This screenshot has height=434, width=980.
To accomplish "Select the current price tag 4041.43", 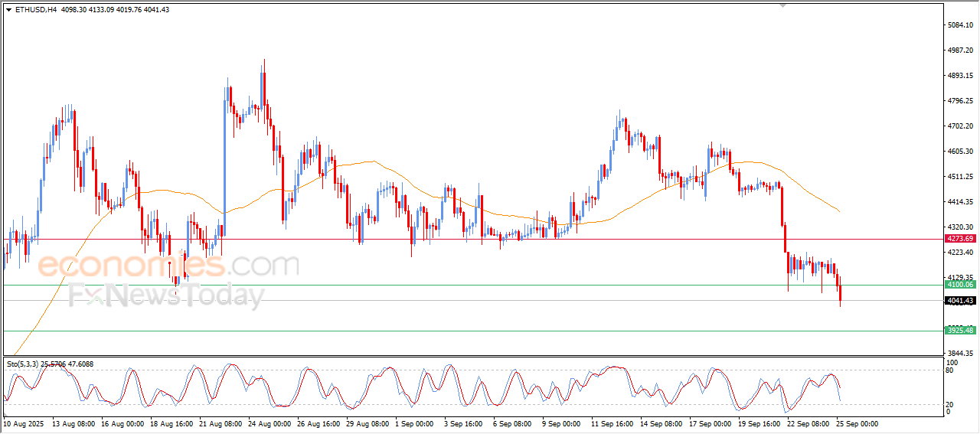I will coord(960,301).
